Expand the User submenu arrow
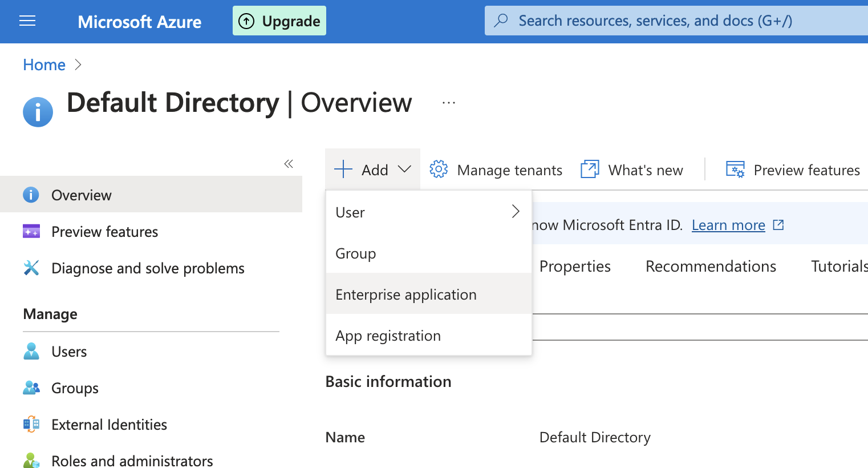The height and width of the screenshot is (468, 868). tap(516, 212)
